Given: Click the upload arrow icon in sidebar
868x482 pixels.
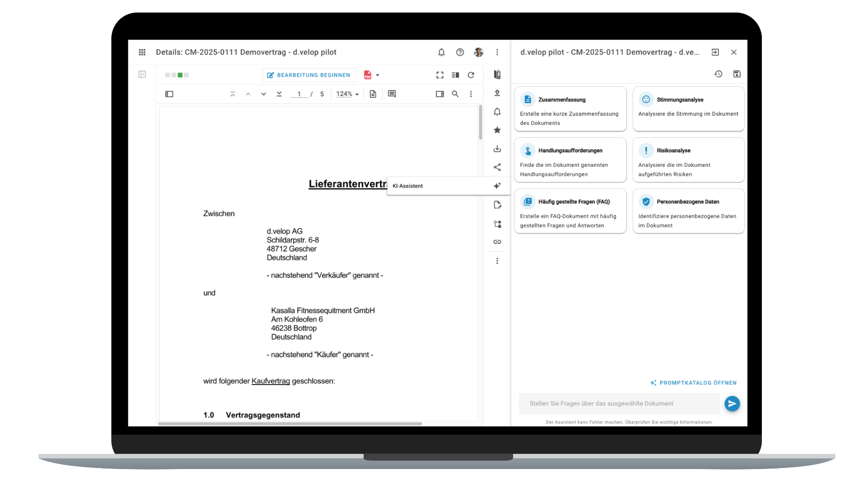Looking at the screenshot, I should pyautogui.click(x=497, y=93).
